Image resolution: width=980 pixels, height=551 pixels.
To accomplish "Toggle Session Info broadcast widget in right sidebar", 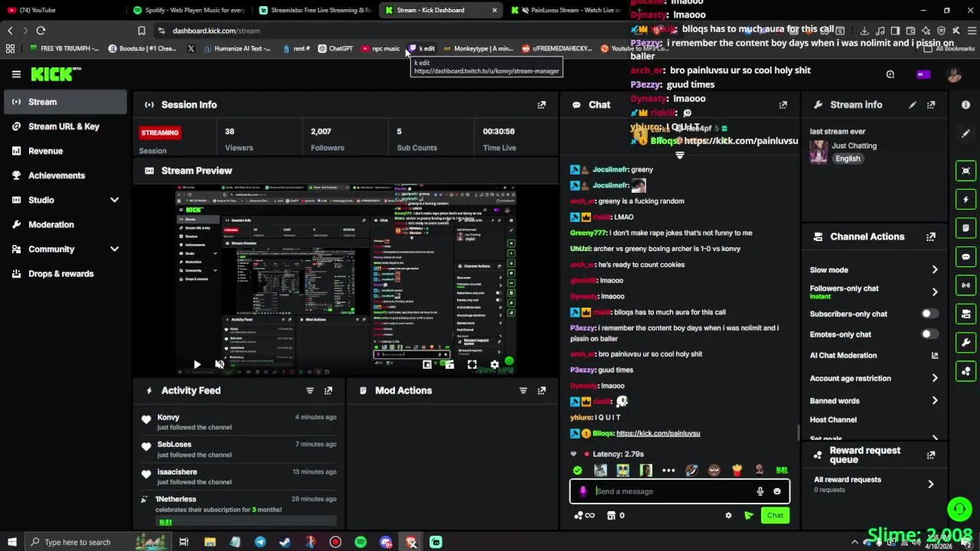I will (966, 285).
